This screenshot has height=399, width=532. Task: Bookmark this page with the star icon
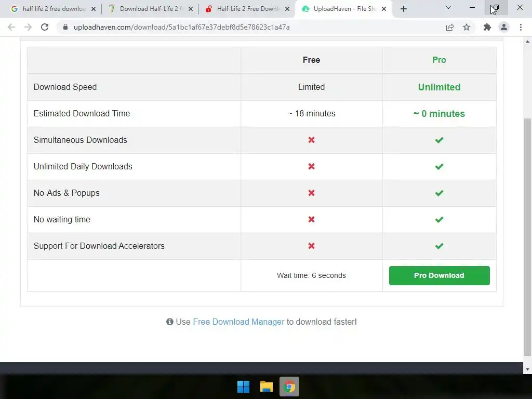pyautogui.click(x=467, y=27)
